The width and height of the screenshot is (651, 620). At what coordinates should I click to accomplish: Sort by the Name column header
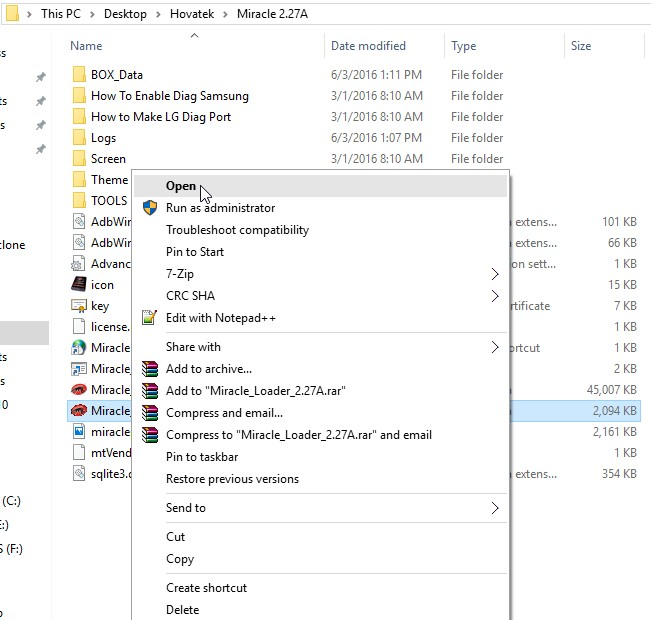click(86, 46)
